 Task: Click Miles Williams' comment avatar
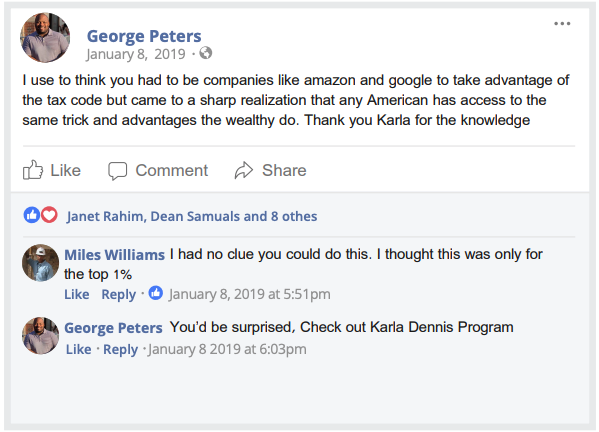(40, 263)
